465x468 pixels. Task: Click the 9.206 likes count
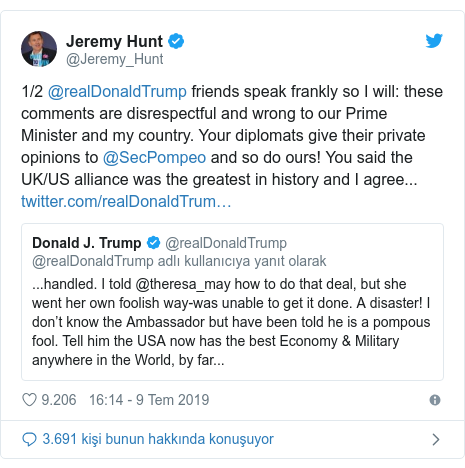pos(59,400)
